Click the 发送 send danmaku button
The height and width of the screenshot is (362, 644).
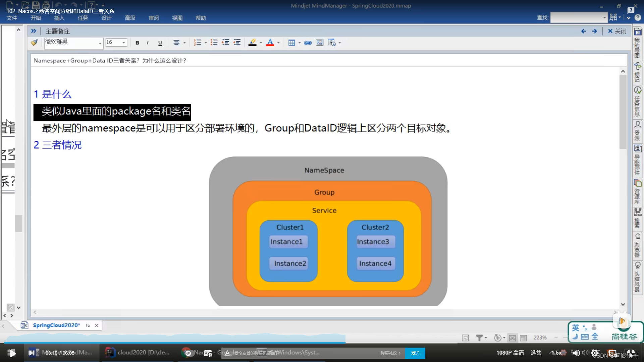pos(415,353)
